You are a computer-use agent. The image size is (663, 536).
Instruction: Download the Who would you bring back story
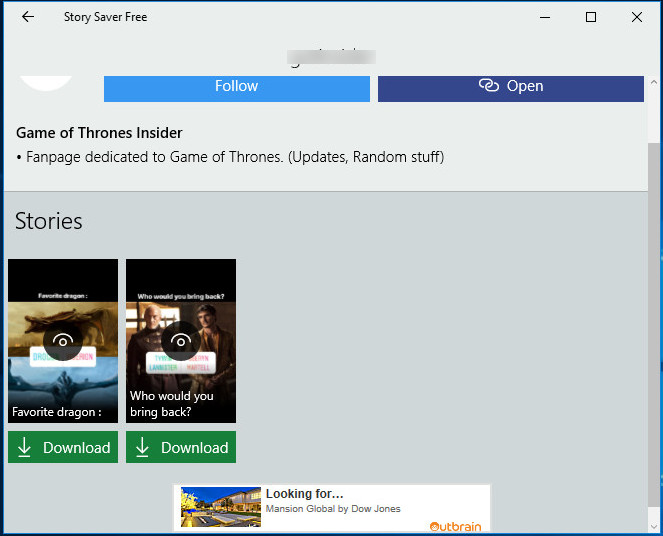(x=181, y=447)
